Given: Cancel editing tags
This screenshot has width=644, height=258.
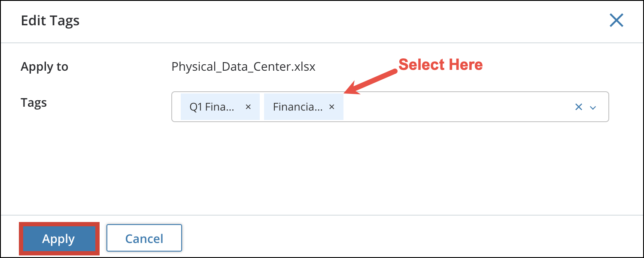Looking at the screenshot, I should pyautogui.click(x=144, y=238).
